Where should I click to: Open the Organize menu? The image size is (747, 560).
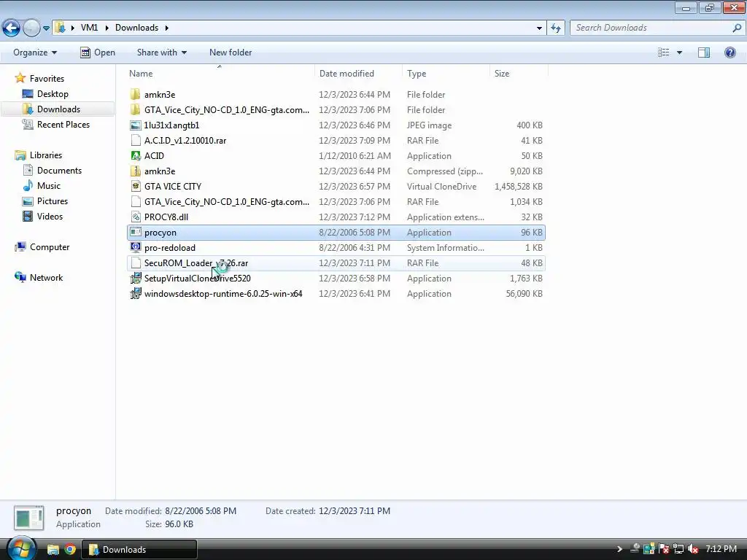click(35, 52)
